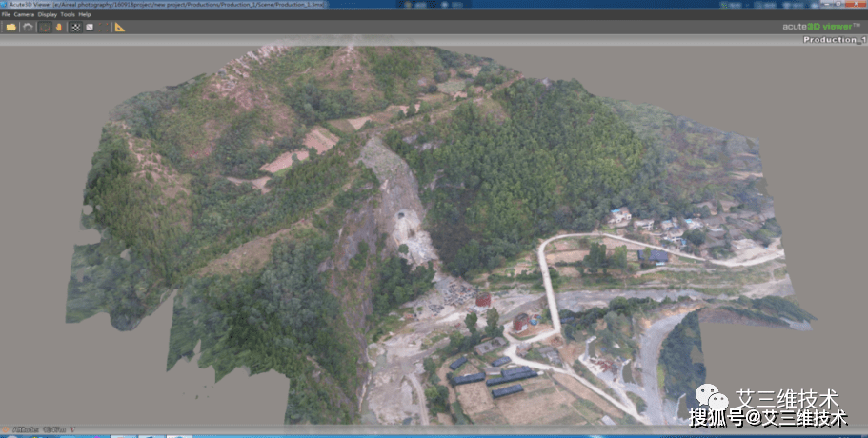The height and width of the screenshot is (438, 868).
Task: Click the Altitude readout in status bar
Action: click(x=39, y=429)
